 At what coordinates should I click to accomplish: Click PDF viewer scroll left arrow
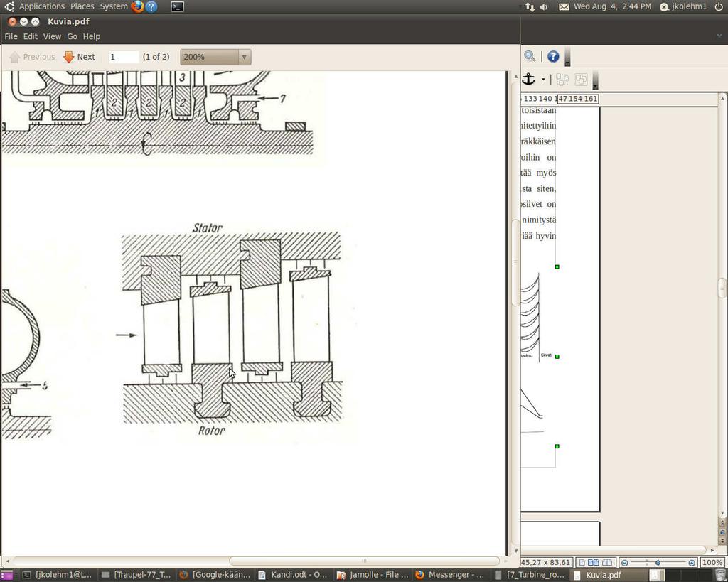[x=7, y=561]
